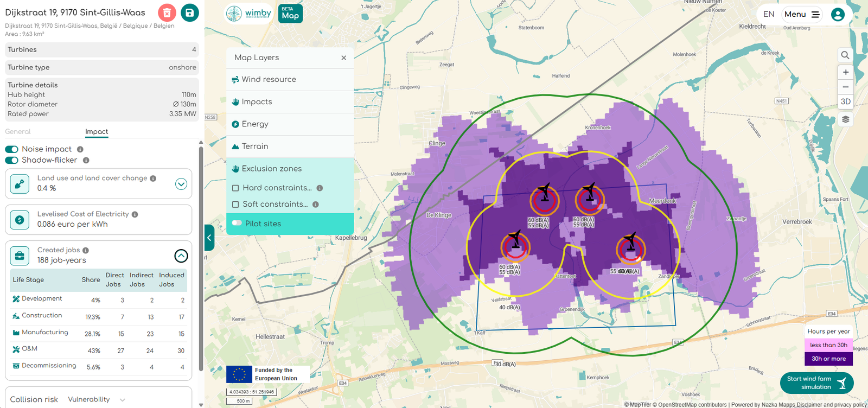Viewport: 868px width, 408px height.
Task: Switch the map to 3D view
Action: click(x=845, y=101)
